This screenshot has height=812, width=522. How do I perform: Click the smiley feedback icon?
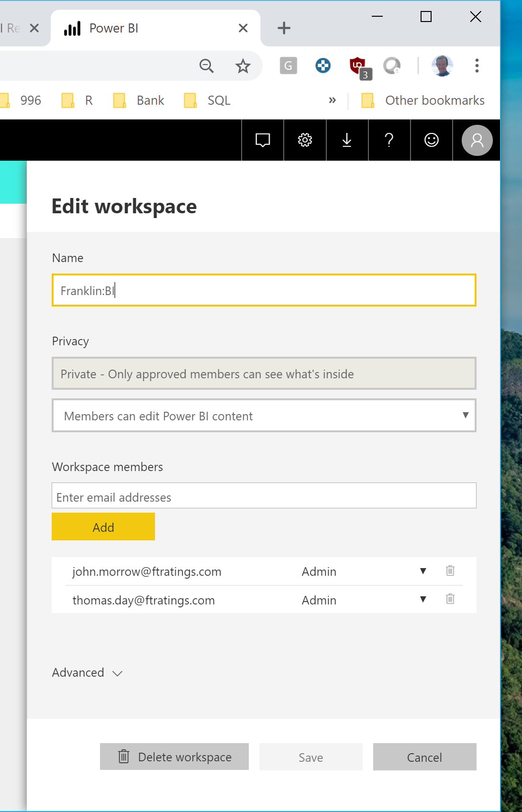click(x=432, y=140)
